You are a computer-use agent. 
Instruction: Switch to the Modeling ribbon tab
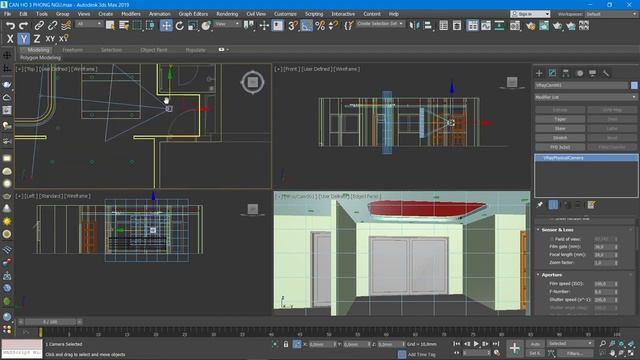click(38, 50)
